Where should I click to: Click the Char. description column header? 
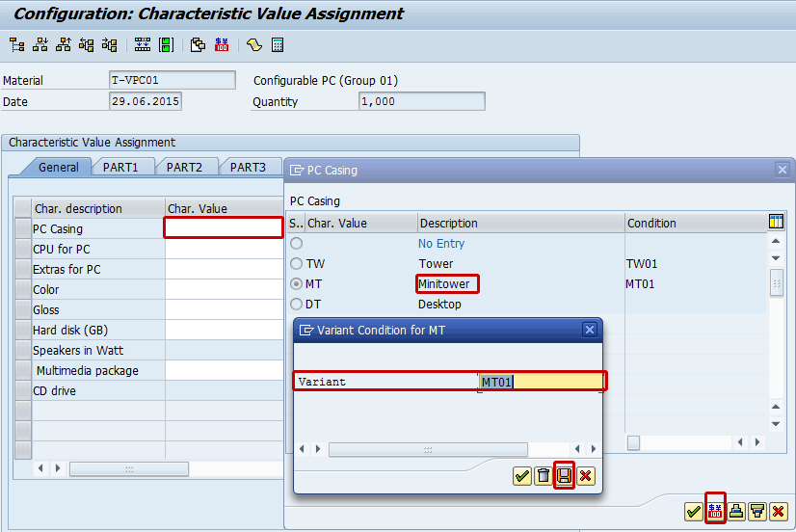coord(98,208)
